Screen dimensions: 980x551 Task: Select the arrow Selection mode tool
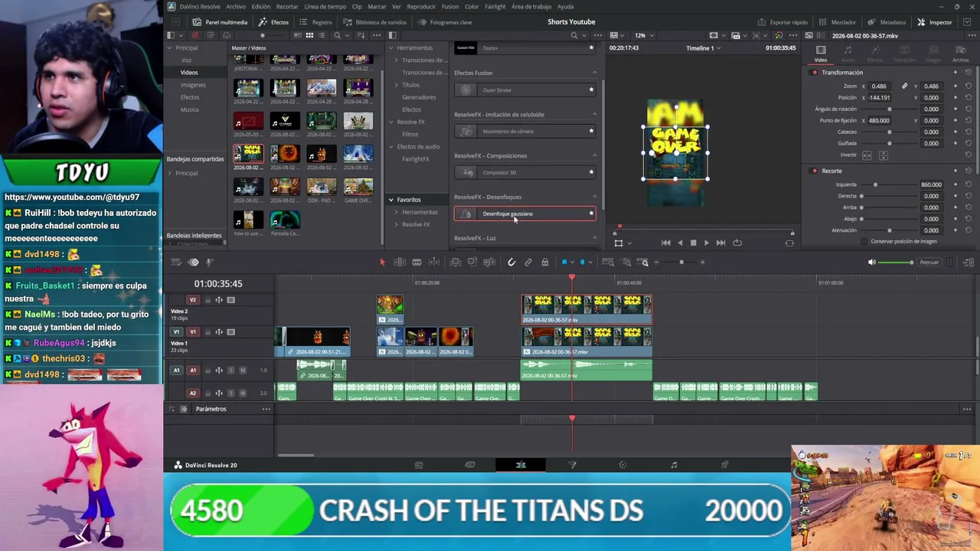[382, 262]
